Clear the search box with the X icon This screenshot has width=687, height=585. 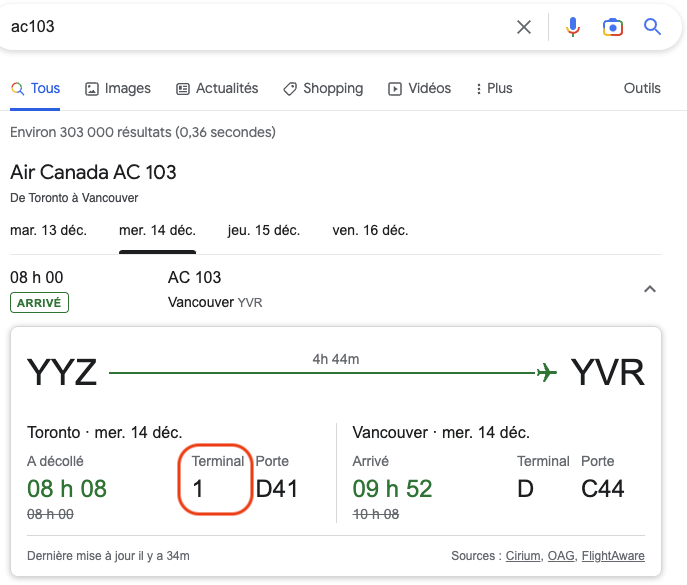pos(523,27)
